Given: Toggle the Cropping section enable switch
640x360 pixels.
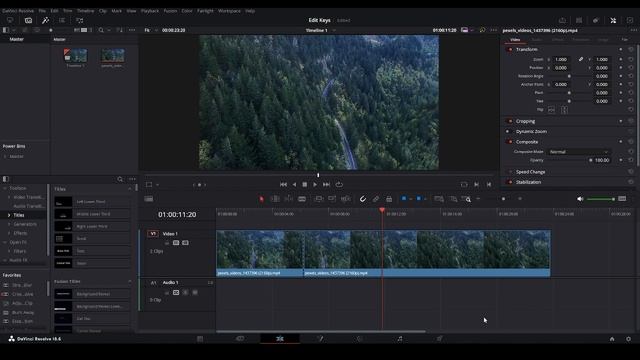Looking at the screenshot, I should click(509, 121).
